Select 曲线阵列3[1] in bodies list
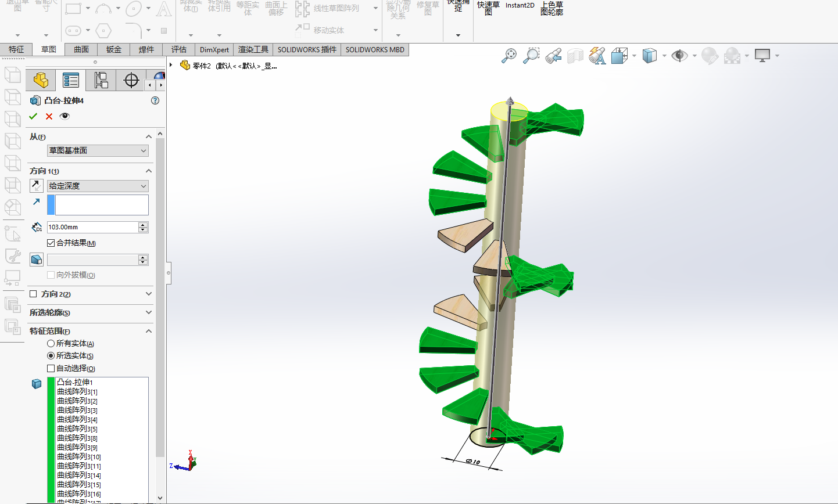Image resolution: width=838 pixels, height=504 pixels. [77, 391]
